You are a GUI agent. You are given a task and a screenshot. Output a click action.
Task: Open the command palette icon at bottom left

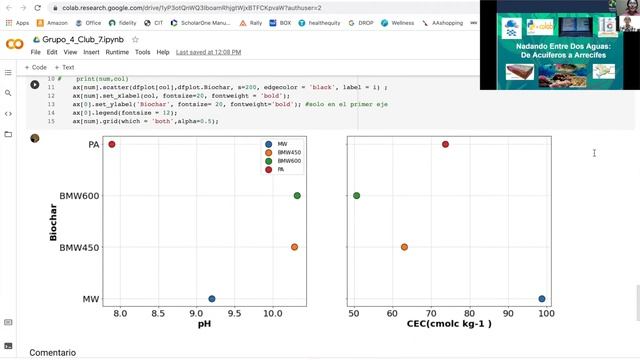[x=8, y=322]
